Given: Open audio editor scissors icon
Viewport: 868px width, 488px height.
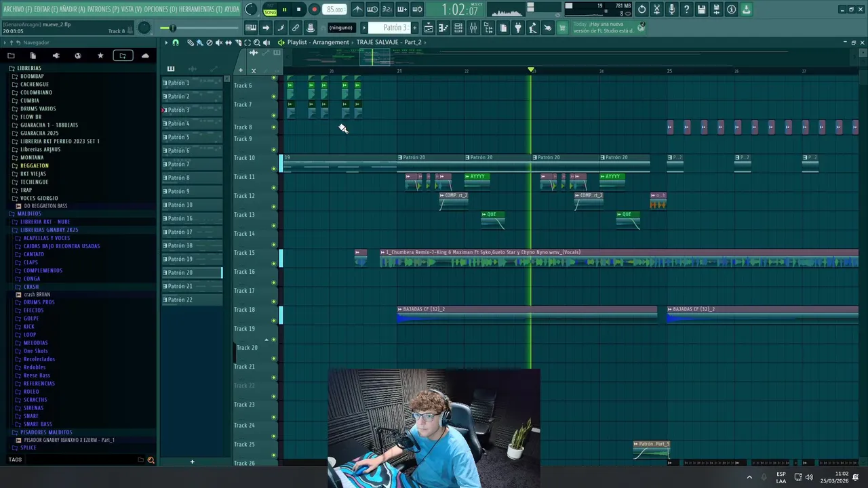Looking at the screenshot, I should click(x=656, y=9).
